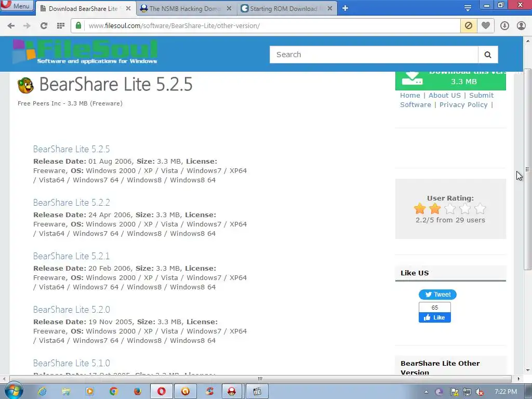The height and width of the screenshot is (399, 532).
Task: Click the muted volume tray icon
Action: tap(480, 392)
